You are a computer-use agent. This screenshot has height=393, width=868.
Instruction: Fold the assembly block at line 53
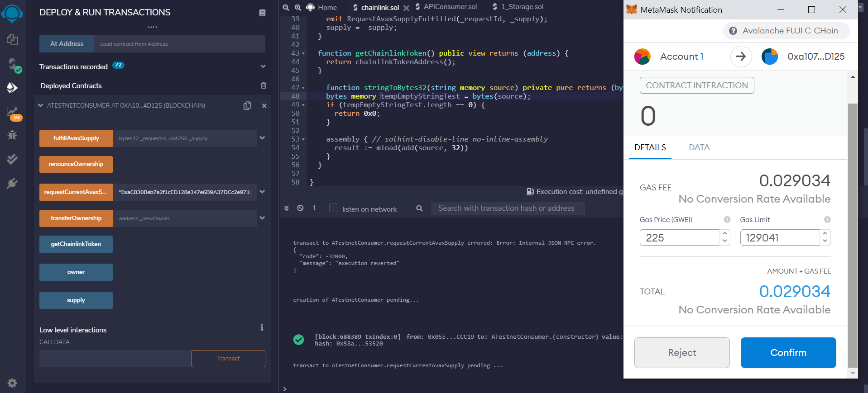pyautogui.click(x=303, y=139)
